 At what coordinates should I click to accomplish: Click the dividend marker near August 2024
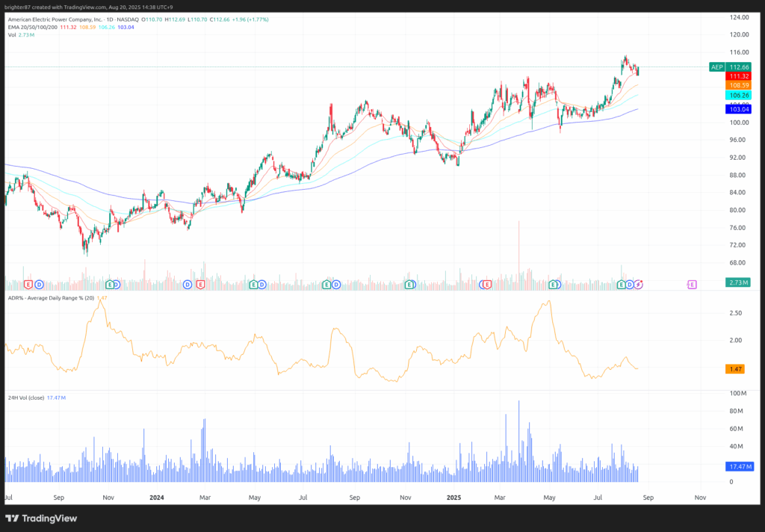point(335,285)
